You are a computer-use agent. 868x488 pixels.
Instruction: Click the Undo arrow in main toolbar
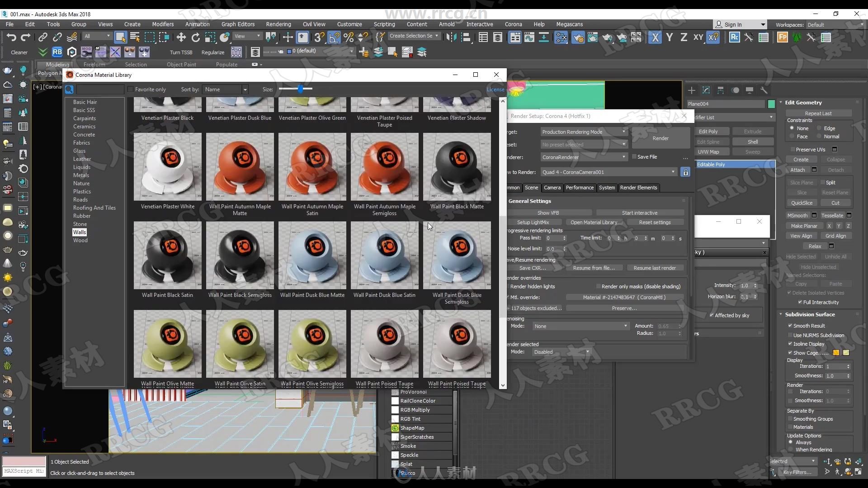tap(11, 37)
